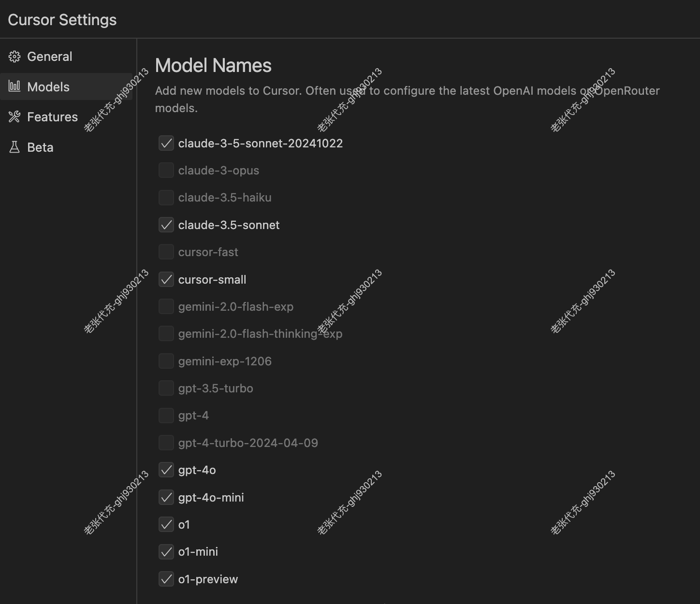700x604 pixels.
Task: Disable the claude-3.5-sonnet checkbox
Action: [x=166, y=225]
